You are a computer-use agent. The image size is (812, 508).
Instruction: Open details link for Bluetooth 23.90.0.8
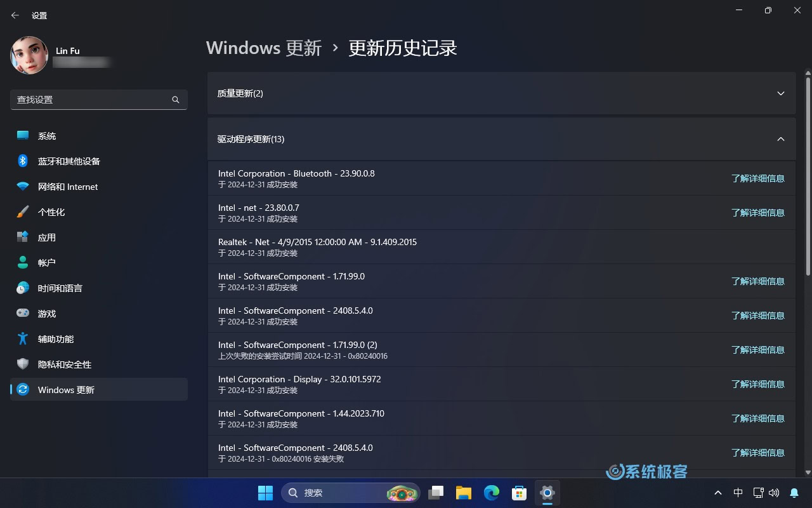tap(758, 178)
